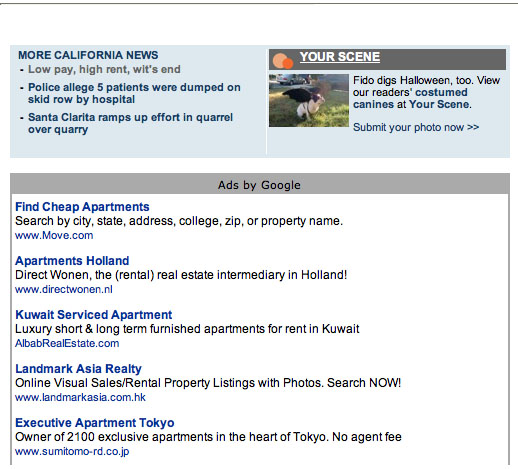The image size is (518, 469).
Task: Open 'Police allege 5 patients were dumped' story
Action: [x=134, y=93]
